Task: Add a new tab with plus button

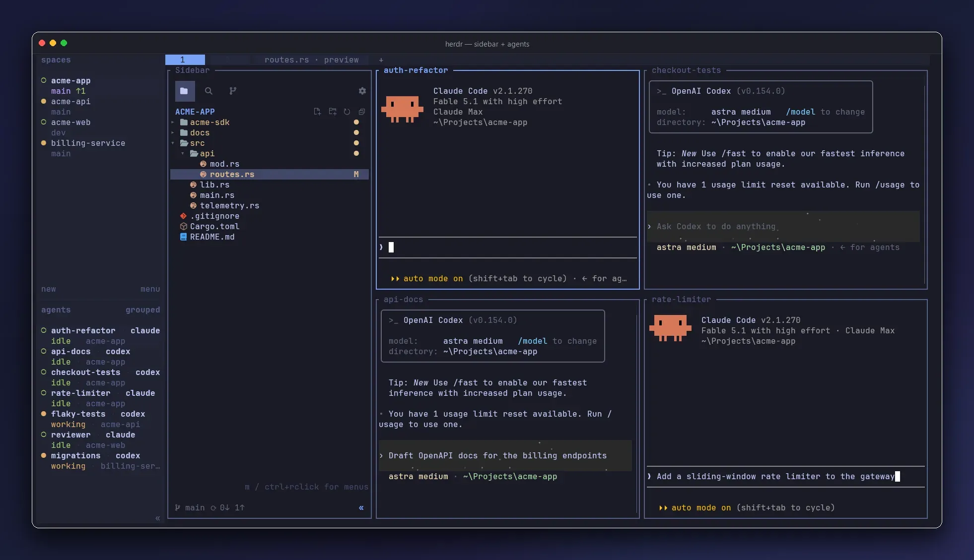Action: click(381, 60)
